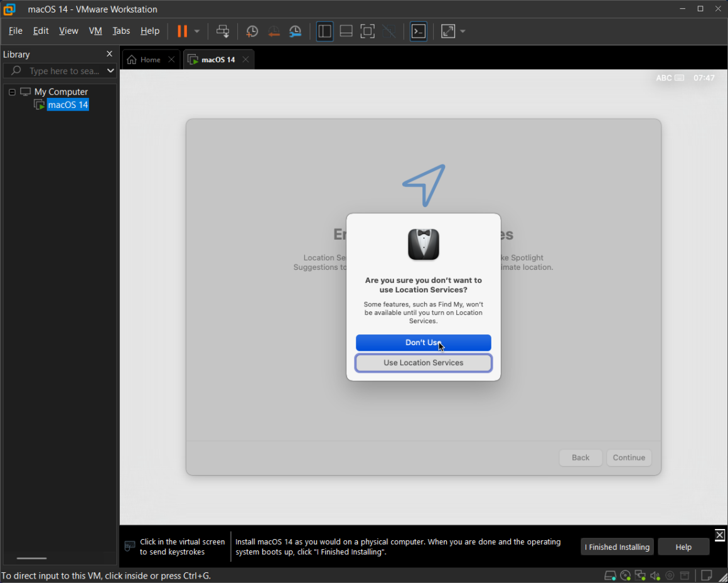
Task: Open the stretch display dropdown arrow
Action: tap(463, 31)
